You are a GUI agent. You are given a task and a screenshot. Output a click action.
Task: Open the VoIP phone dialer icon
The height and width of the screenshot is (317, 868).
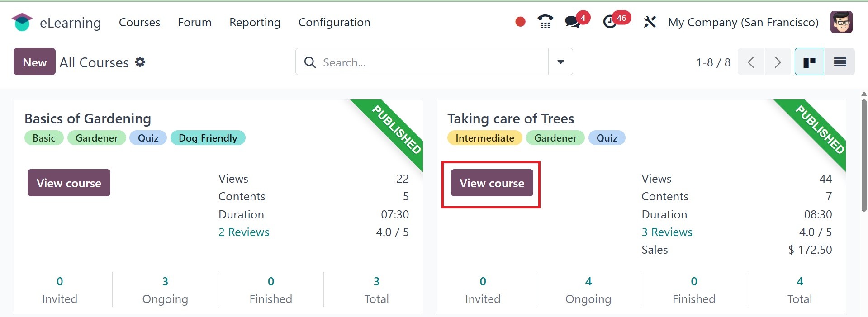click(545, 22)
